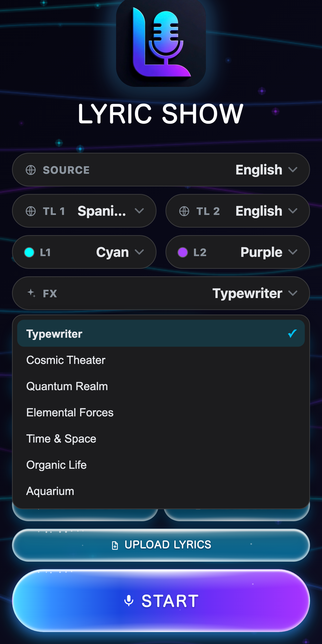Screen dimensions: 322x644
Task: Click the globe icon next to TL 2
Action: [x=184, y=211]
